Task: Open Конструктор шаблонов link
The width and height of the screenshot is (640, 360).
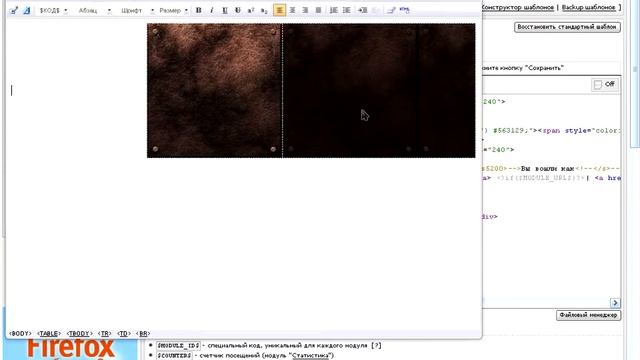Action: point(518,7)
